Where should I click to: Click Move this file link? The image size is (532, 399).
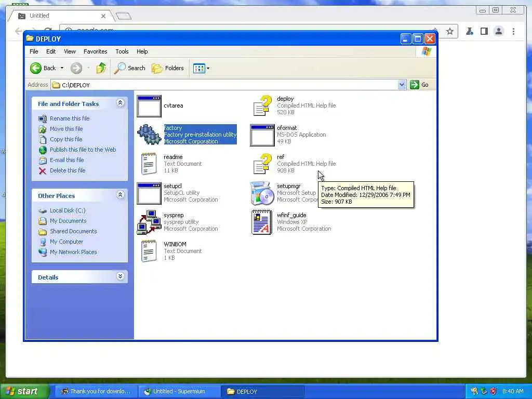pos(66,129)
